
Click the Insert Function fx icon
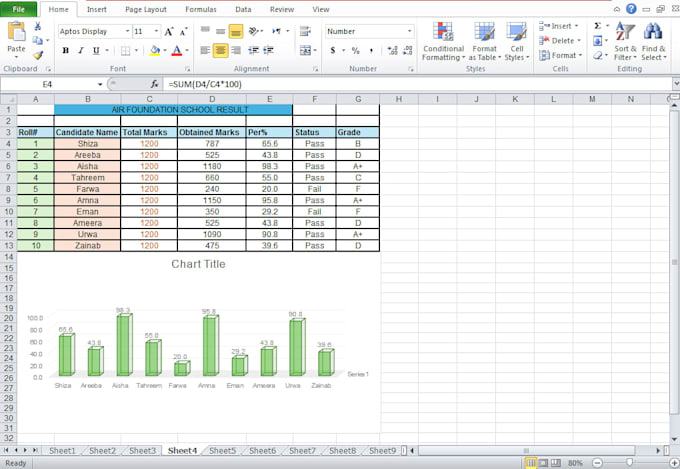[154, 84]
